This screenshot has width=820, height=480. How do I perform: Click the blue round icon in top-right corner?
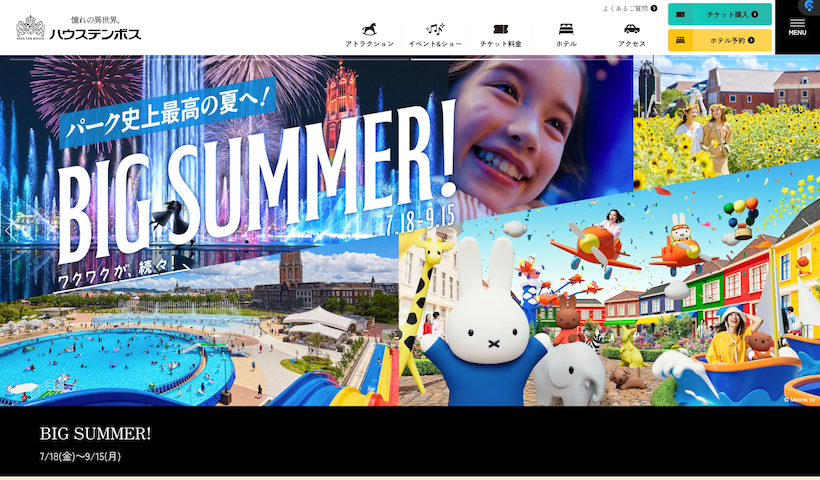click(x=808, y=7)
